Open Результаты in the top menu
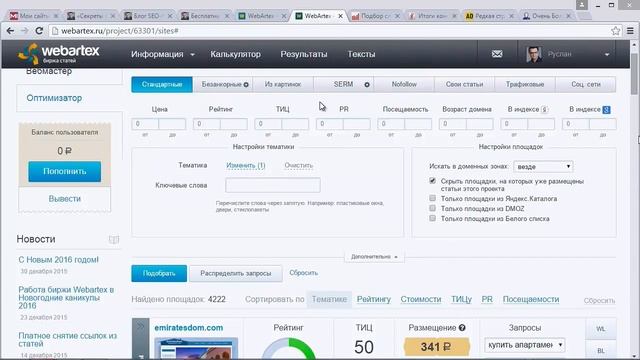Viewport: 640px width, 360px height. (x=304, y=54)
